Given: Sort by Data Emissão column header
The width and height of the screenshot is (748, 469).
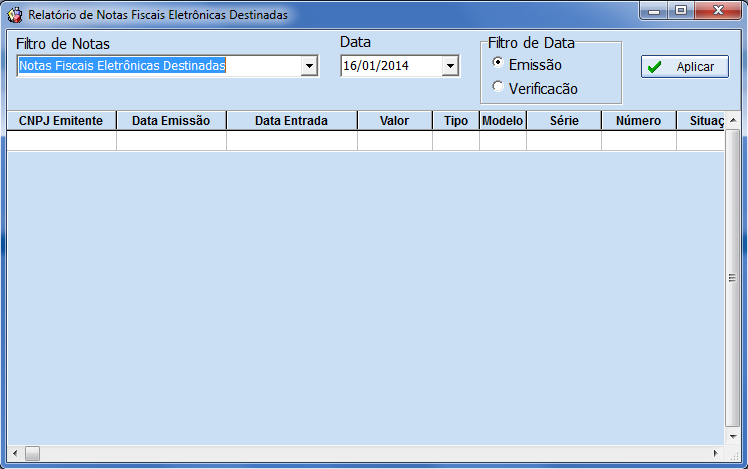Looking at the screenshot, I should point(171,120).
